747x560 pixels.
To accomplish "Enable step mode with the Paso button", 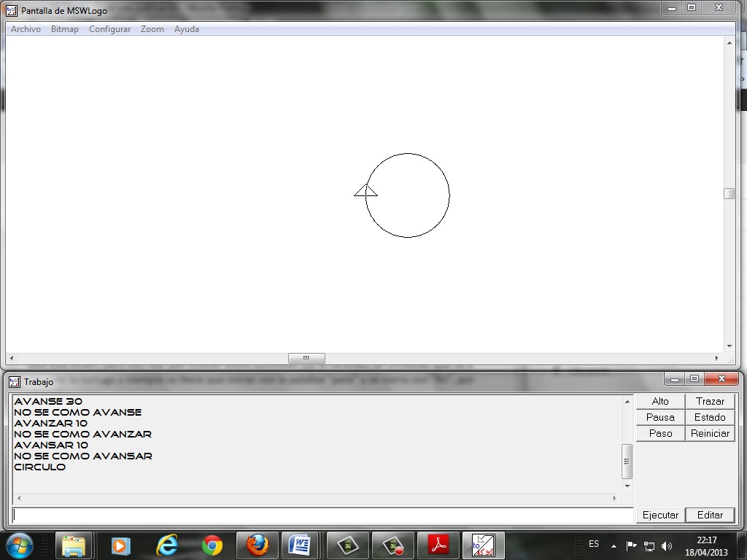I will click(x=659, y=433).
